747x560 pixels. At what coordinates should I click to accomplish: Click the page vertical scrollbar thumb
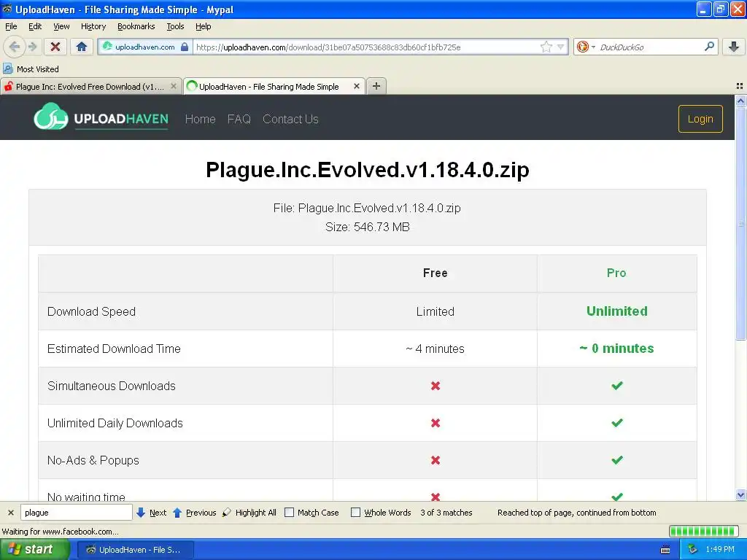(740, 224)
